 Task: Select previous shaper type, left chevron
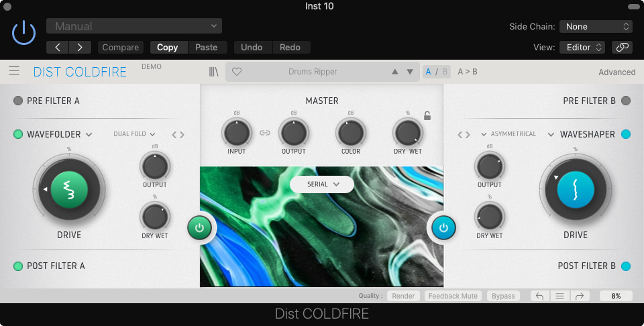tap(460, 134)
